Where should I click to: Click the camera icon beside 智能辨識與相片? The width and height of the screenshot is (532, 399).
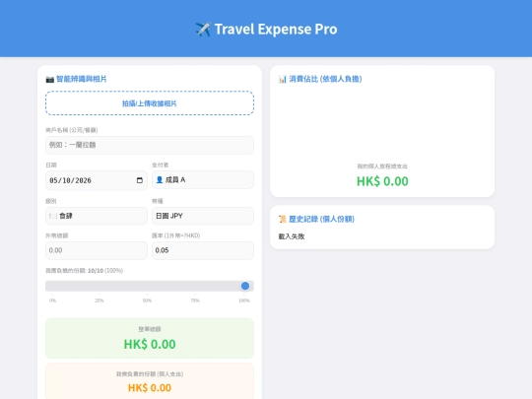pyautogui.click(x=50, y=80)
